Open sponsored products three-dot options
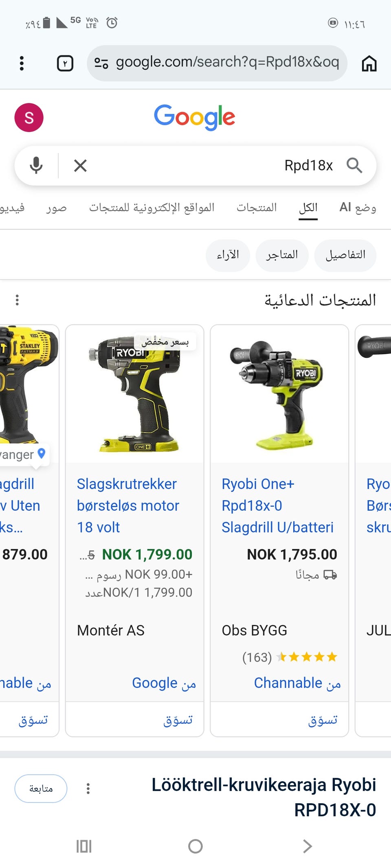The height and width of the screenshot is (868, 391). [x=17, y=300]
